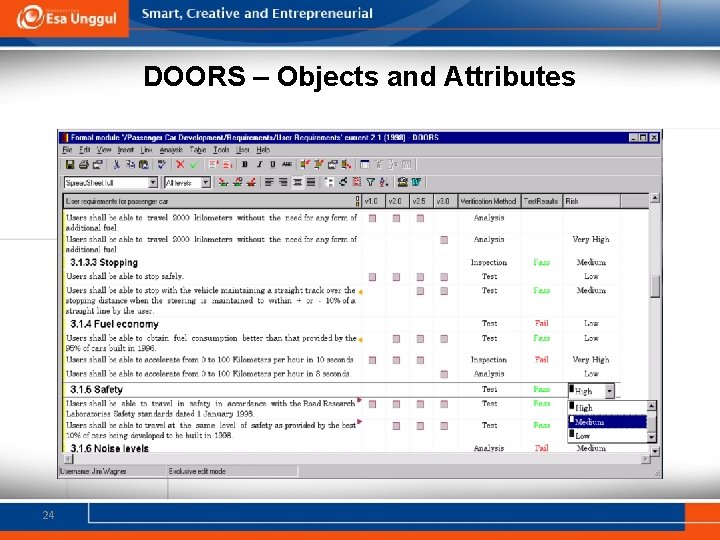This screenshot has height=540, width=720.
Task: Select the 3.1.4 Fuel economy heading
Action: pos(114,324)
